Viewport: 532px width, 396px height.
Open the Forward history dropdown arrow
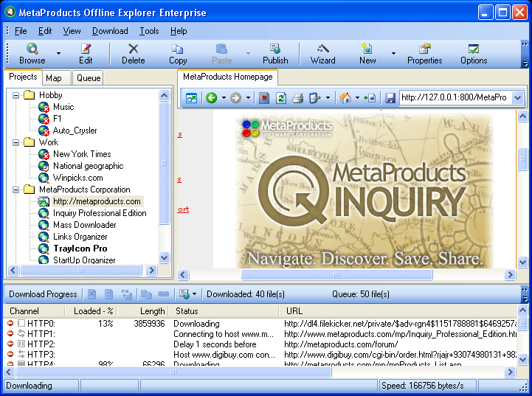248,98
